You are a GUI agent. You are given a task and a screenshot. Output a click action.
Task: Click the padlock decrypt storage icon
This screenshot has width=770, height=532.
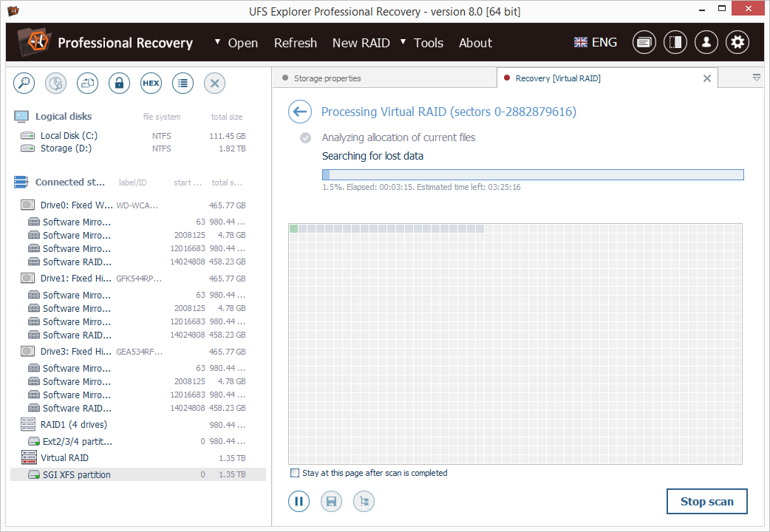119,83
